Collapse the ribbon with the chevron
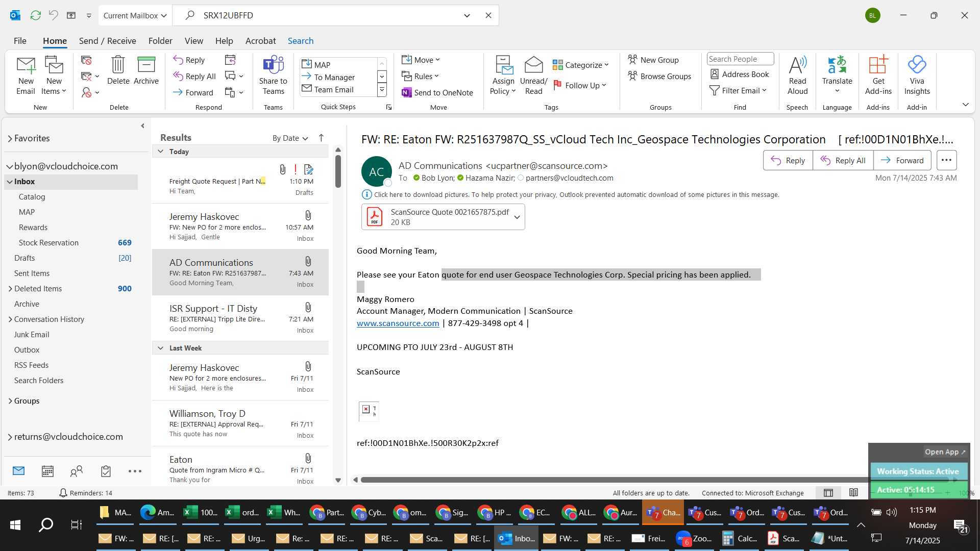This screenshot has height=551, width=980. point(965,105)
